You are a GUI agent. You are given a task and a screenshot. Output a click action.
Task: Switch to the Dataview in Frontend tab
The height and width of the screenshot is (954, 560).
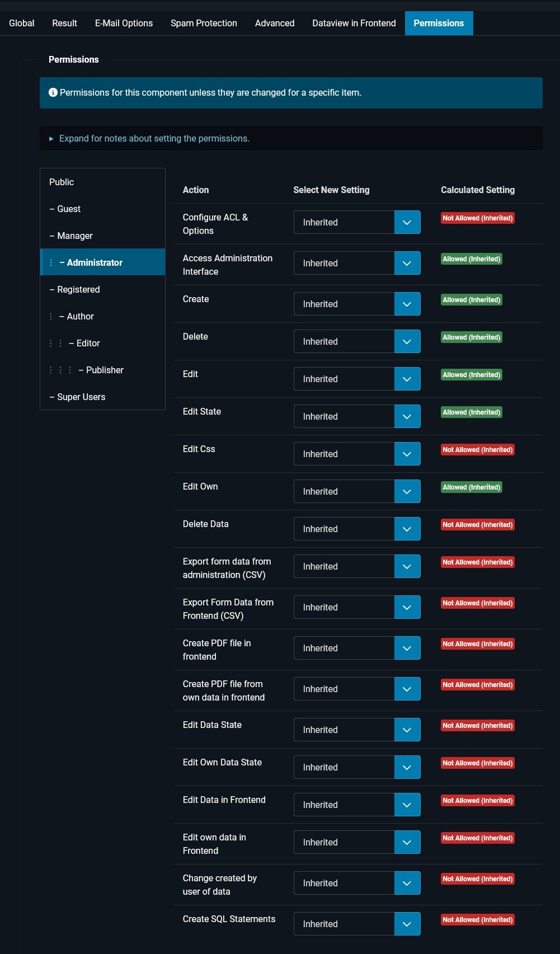354,23
